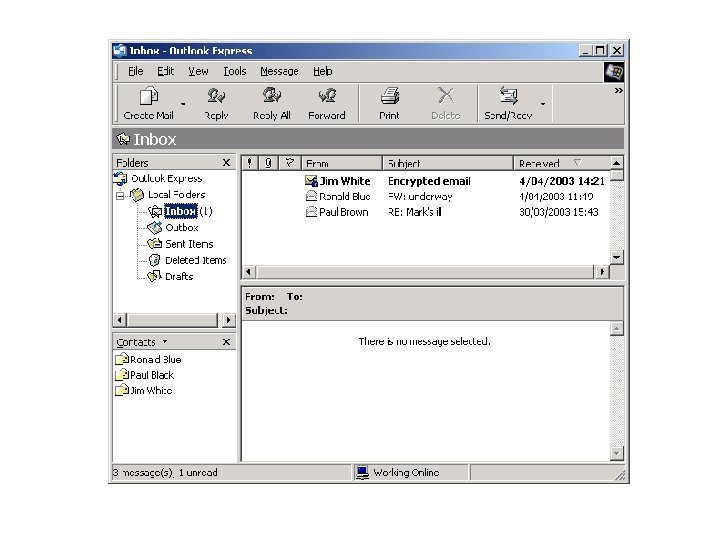This screenshot has height=540, width=720.
Task: Open the File menu
Action: point(135,71)
